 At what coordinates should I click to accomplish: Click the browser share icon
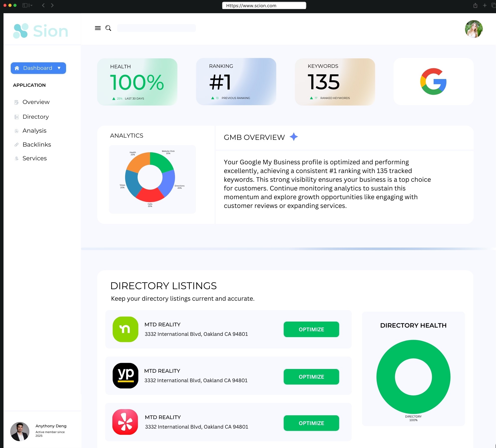tap(475, 5)
